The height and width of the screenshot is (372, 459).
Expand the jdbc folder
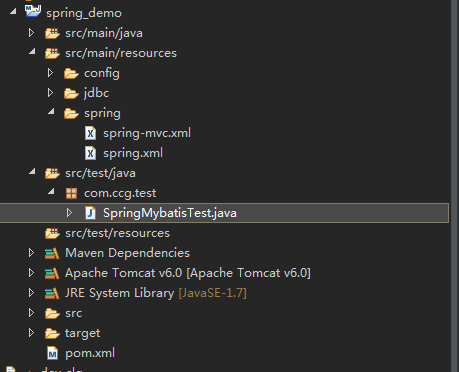click(50, 93)
